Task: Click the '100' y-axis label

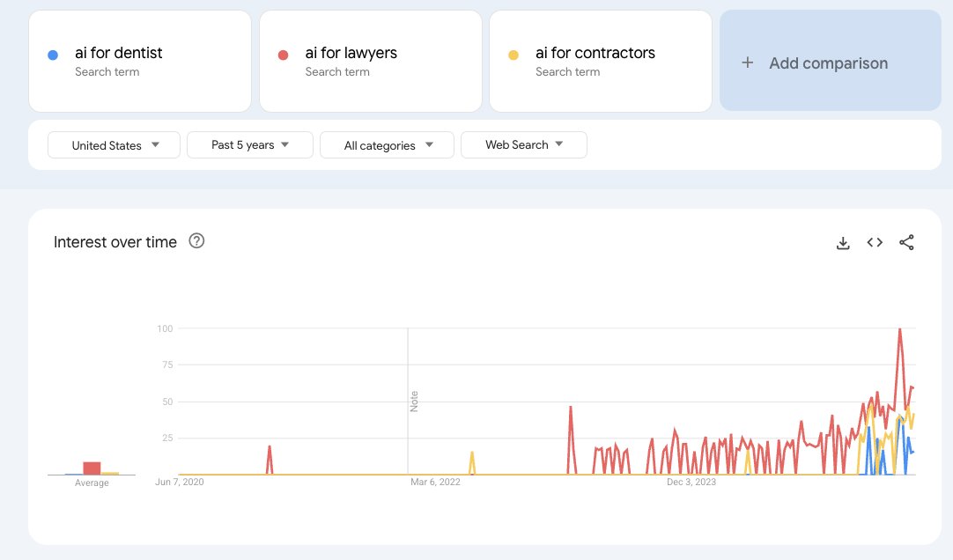Action: click(165, 328)
